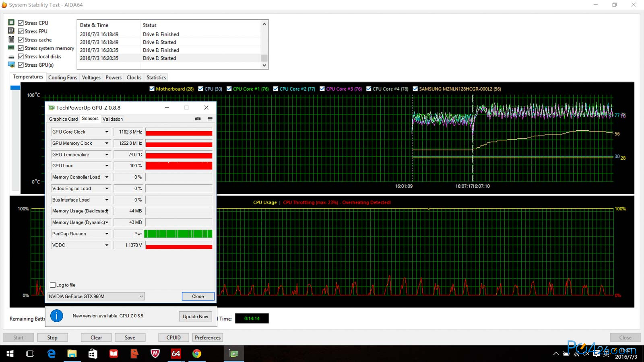The height and width of the screenshot is (362, 644).
Task: Switch to GPU-Z taskbar icon
Action: (x=234, y=354)
